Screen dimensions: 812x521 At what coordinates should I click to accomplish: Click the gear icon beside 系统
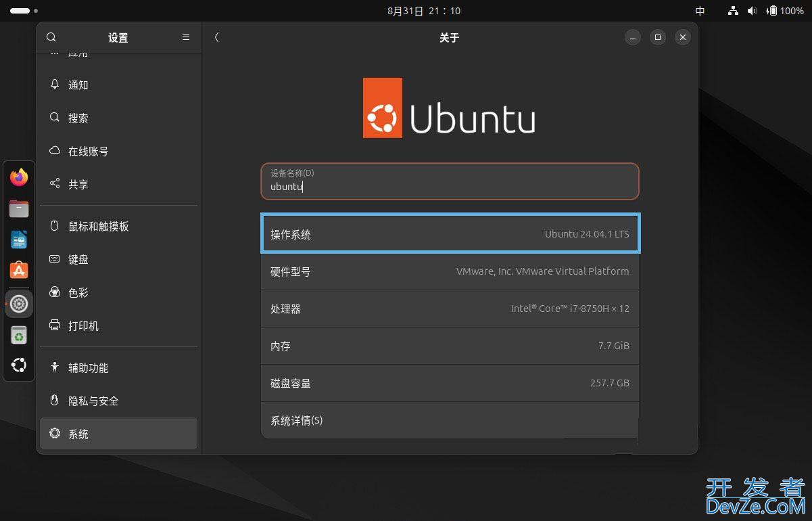pos(55,434)
